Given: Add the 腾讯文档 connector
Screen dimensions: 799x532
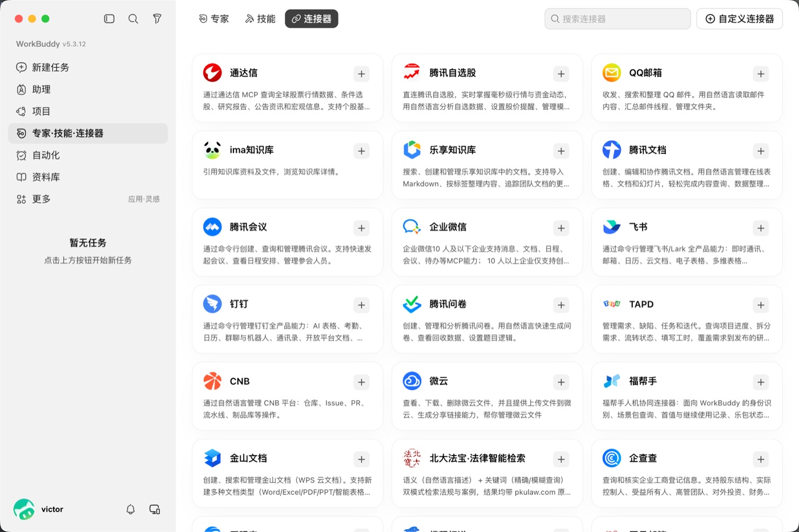Looking at the screenshot, I should [x=761, y=151].
